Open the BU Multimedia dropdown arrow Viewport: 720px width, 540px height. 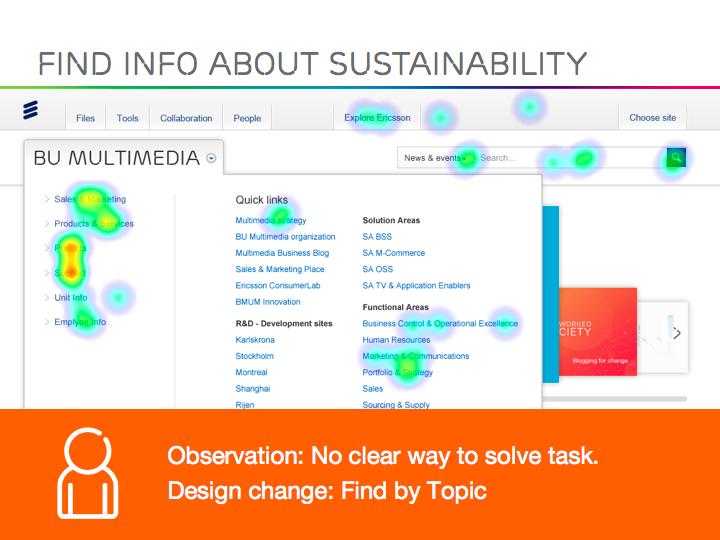[x=211, y=158]
